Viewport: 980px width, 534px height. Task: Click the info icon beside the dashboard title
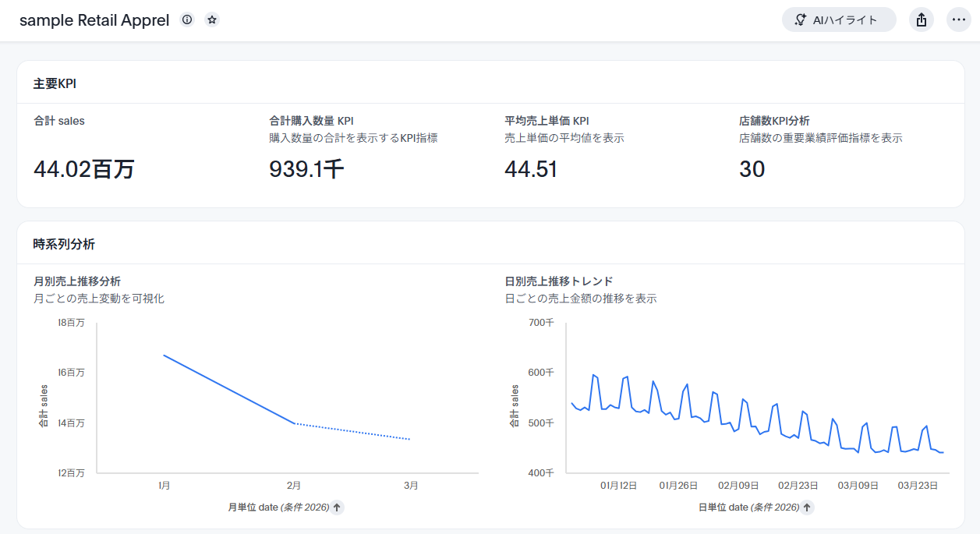coord(187,20)
